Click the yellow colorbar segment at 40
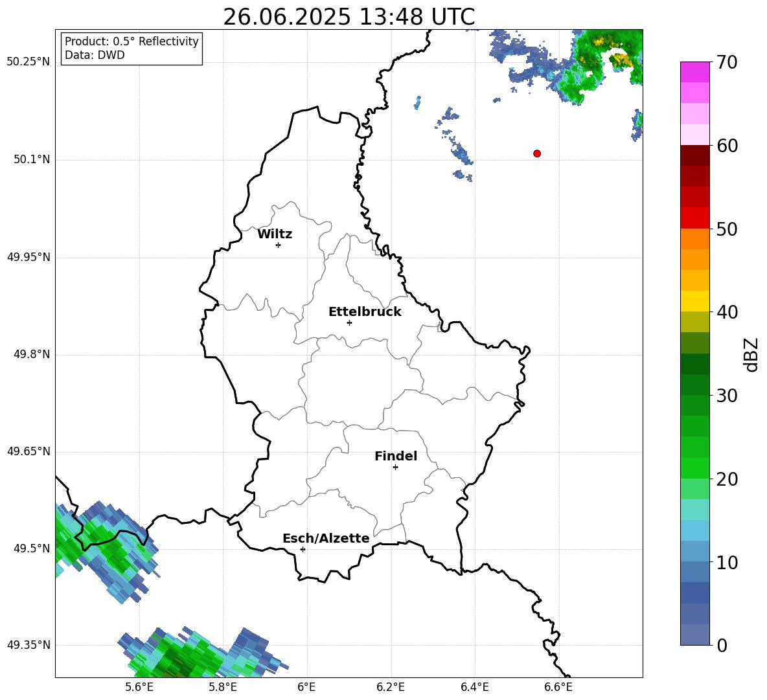Image resolution: width=767 pixels, height=700 pixels. tap(694, 301)
